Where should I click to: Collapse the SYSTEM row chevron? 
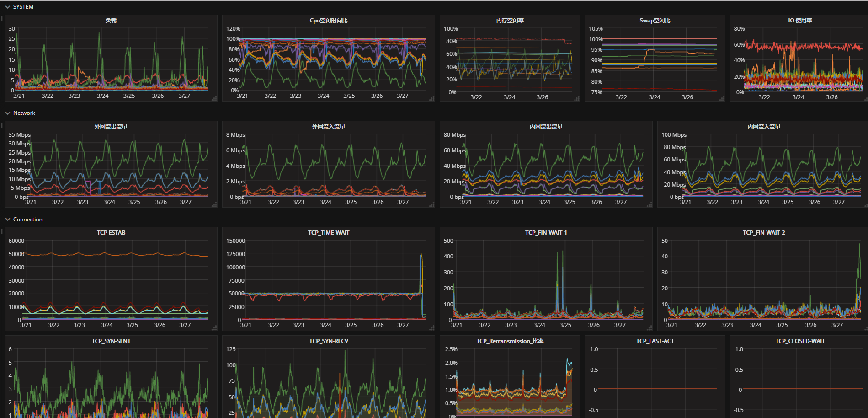click(8, 7)
